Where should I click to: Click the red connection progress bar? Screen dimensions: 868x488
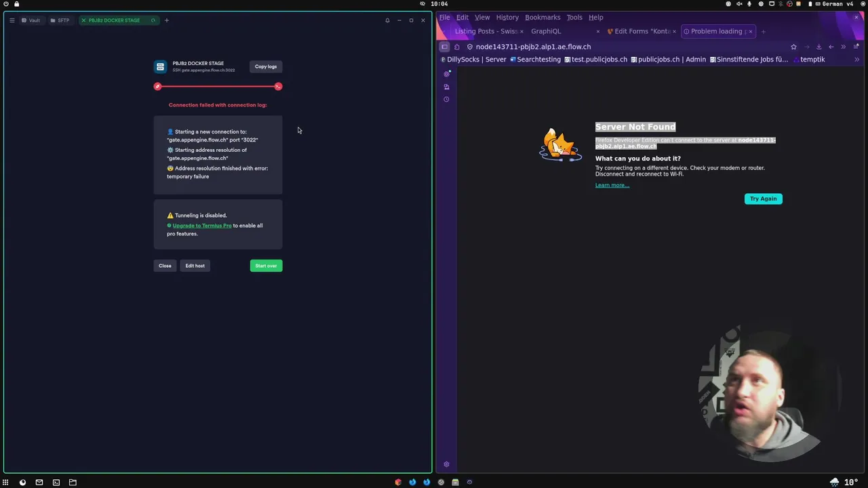218,86
